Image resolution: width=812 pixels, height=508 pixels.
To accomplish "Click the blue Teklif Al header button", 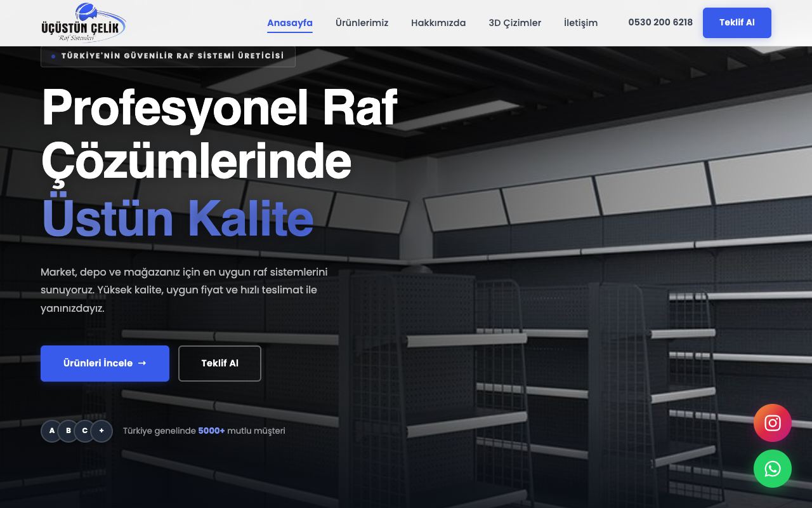I will pyautogui.click(x=737, y=23).
